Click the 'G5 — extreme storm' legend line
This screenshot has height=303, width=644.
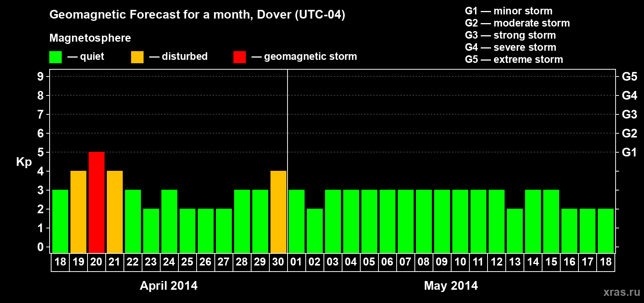coord(514,59)
